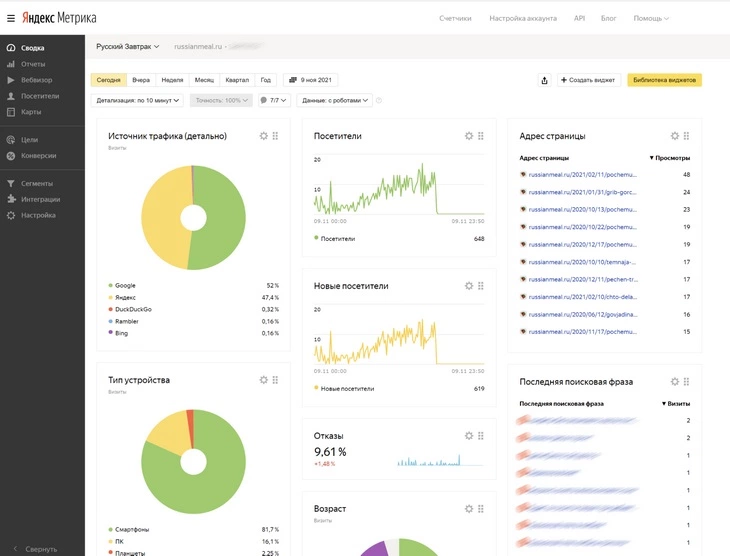Click green Google slice of traffic pie
The width and height of the screenshot is (730, 556).
pyautogui.click(x=228, y=219)
